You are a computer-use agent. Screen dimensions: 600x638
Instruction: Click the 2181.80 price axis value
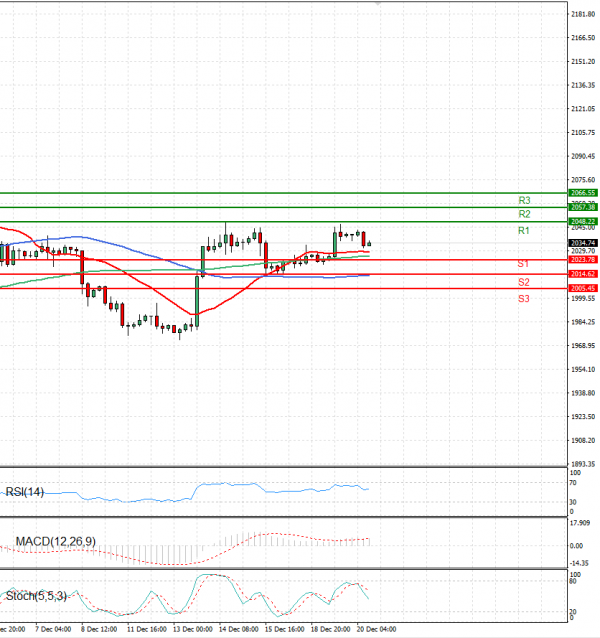pos(583,14)
